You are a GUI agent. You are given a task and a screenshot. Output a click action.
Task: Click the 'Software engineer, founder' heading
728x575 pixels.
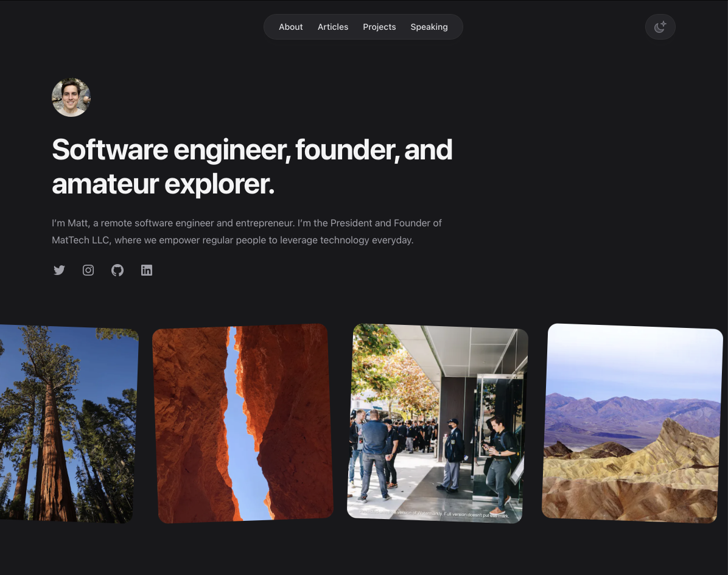tap(252, 167)
